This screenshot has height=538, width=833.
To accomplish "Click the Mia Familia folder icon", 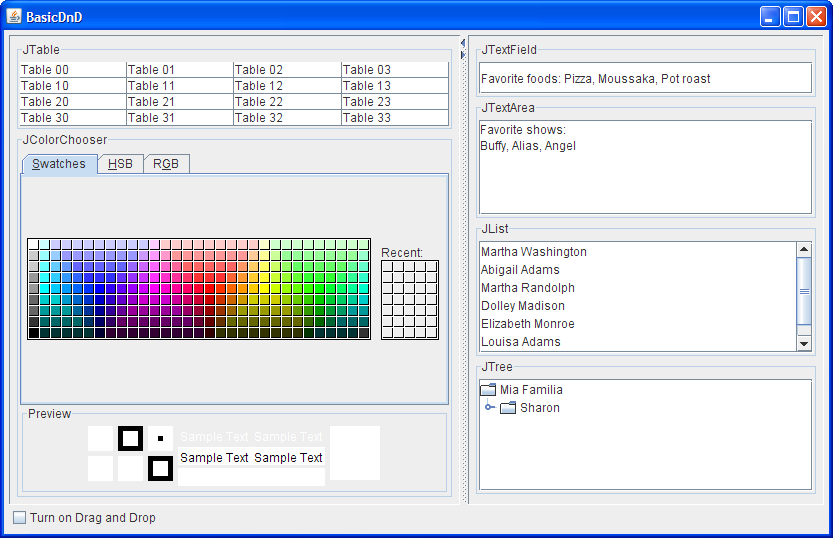I will 488,390.
